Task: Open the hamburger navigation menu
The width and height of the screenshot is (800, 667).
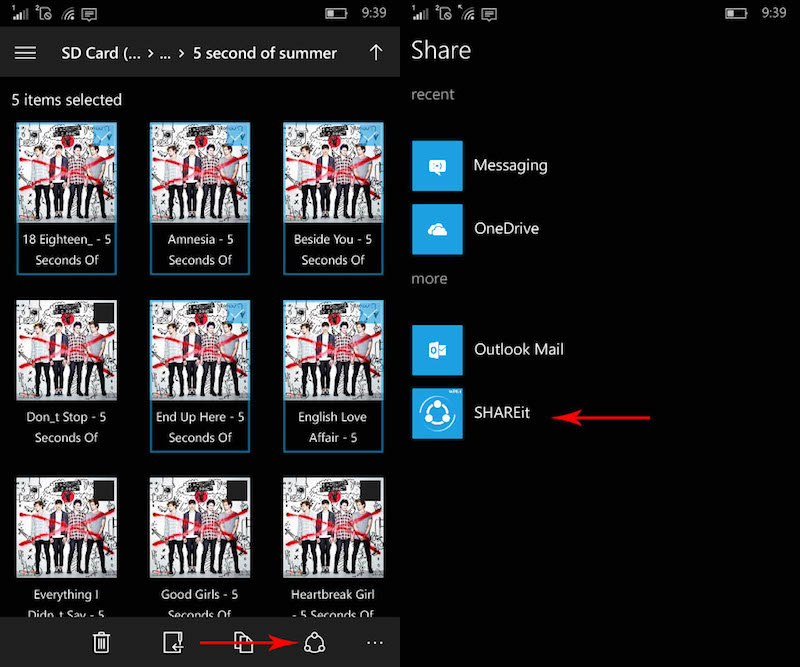Action: [x=25, y=53]
